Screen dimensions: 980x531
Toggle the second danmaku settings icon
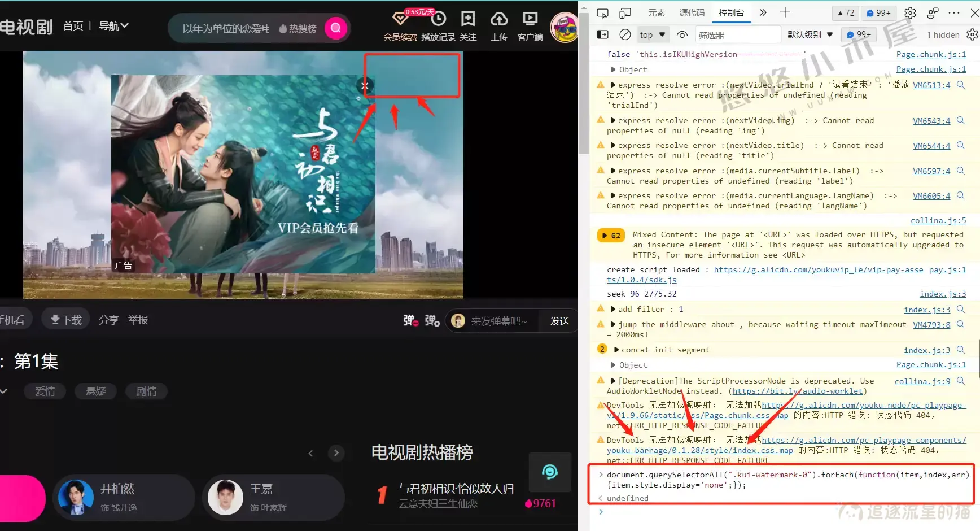[x=432, y=320]
